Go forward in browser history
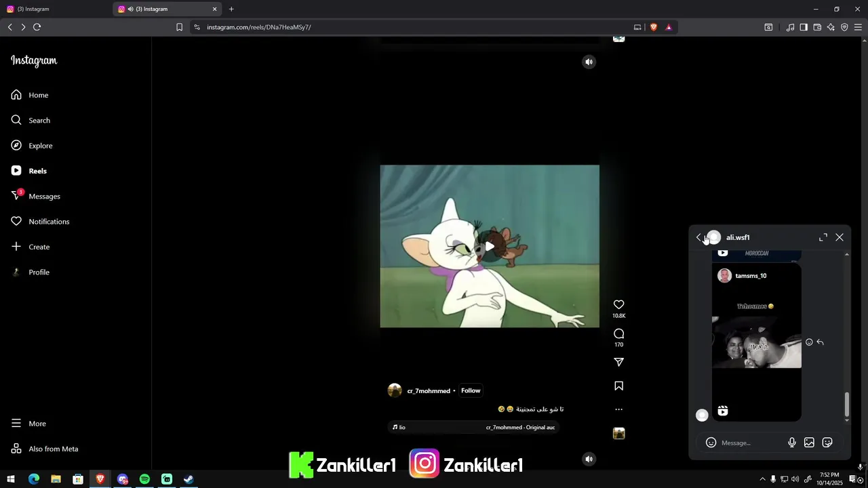This screenshot has height=488, width=868. 23,27
